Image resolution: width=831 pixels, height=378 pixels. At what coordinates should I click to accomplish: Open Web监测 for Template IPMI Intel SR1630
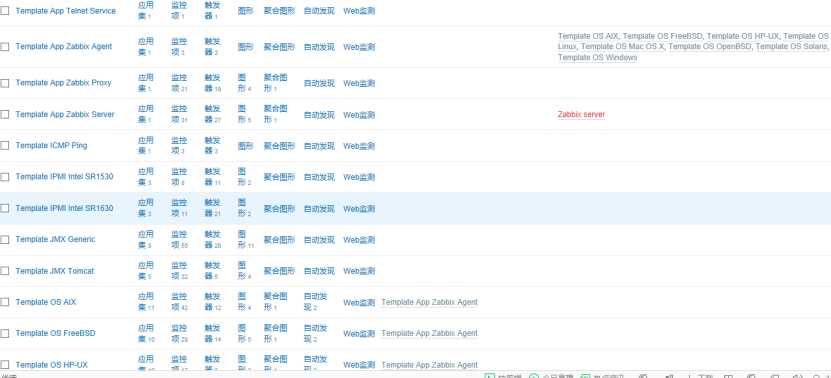click(x=359, y=208)
